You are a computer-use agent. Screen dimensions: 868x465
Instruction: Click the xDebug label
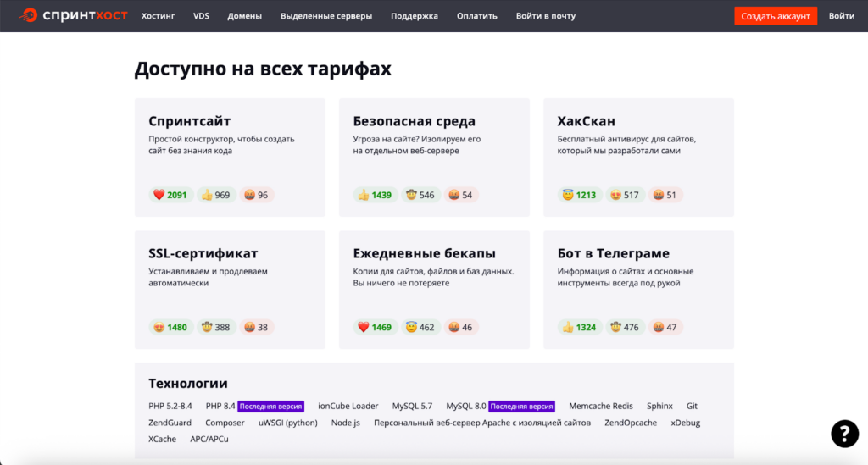[x=685, y=423]
